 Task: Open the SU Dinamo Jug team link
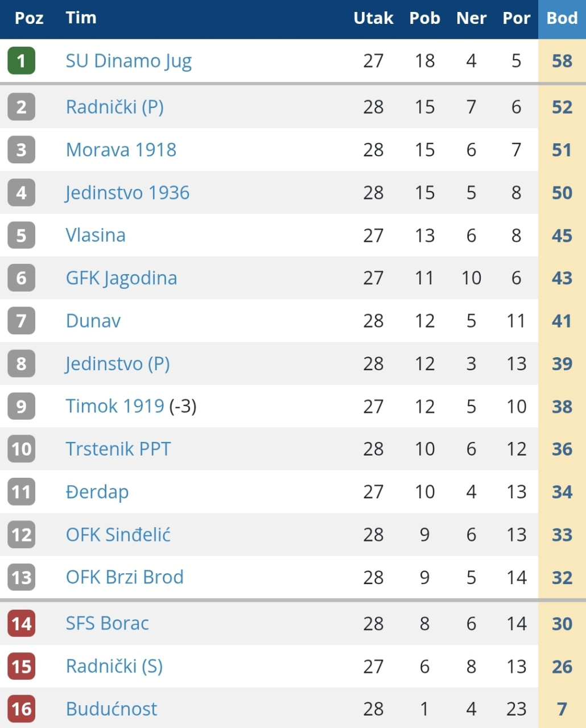click(129, 61)
